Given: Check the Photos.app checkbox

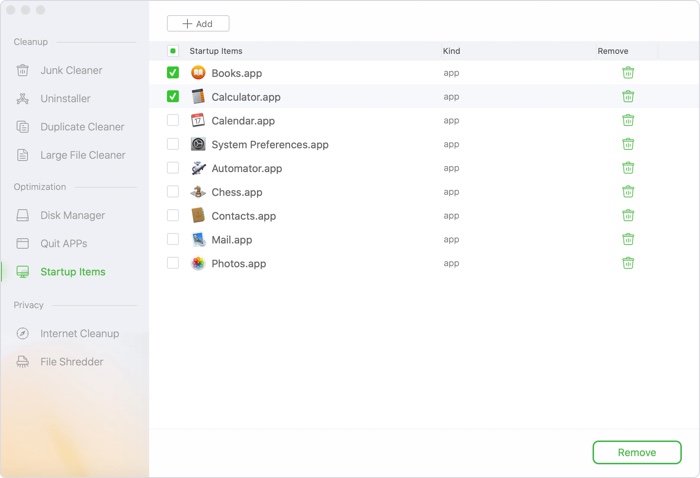Looking at the screenshot, I should pyautogui.click(x=173, y=263).
